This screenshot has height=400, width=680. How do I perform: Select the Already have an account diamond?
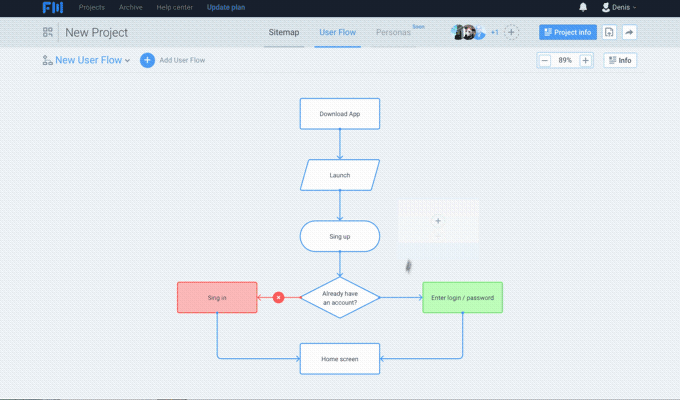[x=340, y=298]
